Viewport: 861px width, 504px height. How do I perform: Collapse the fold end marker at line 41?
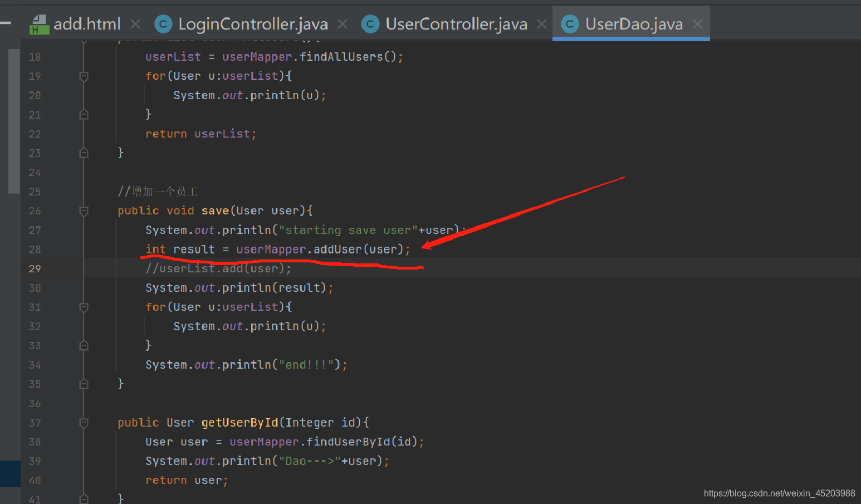[84, 498]
